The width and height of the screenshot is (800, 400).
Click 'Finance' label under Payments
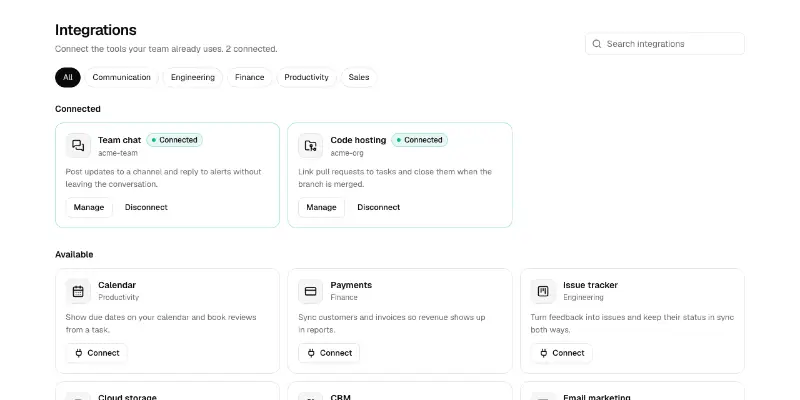click(344, 297)
